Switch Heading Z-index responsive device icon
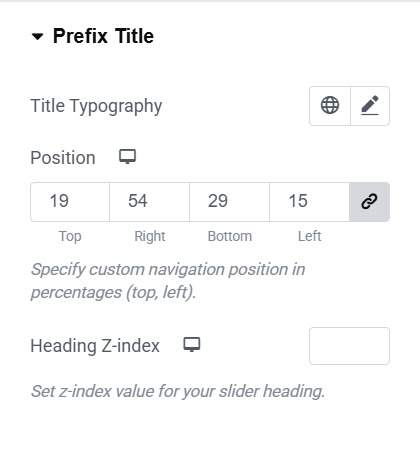 (x=192, y=344)
